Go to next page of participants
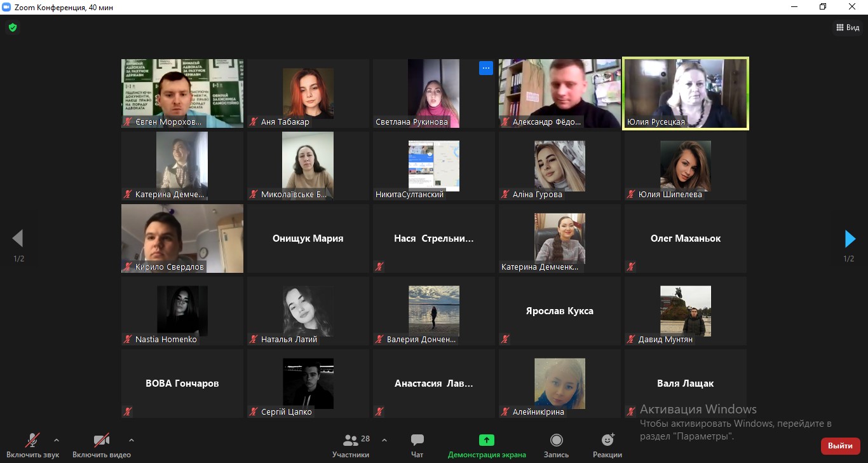The height and width of the screenshot is (463, 868). tap(850, 238)
